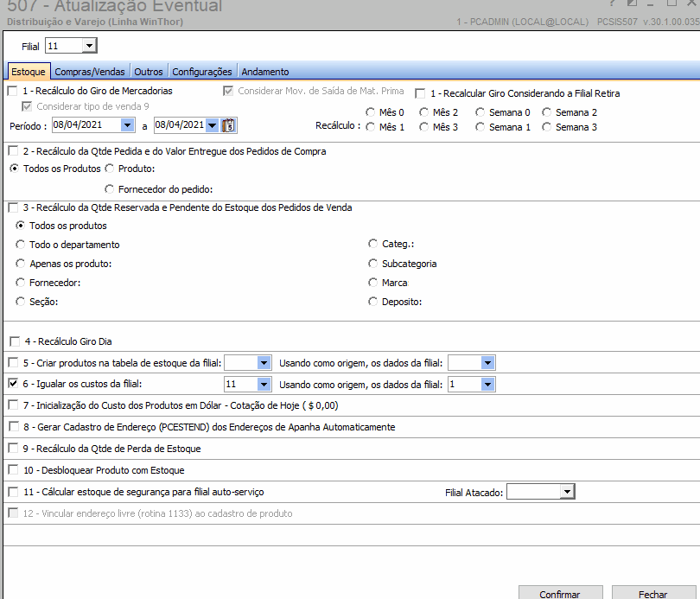Enable 2 - Recálculo da Qtde Pedida checkbox
Screen dimensions: 700x599
[13, 151]
